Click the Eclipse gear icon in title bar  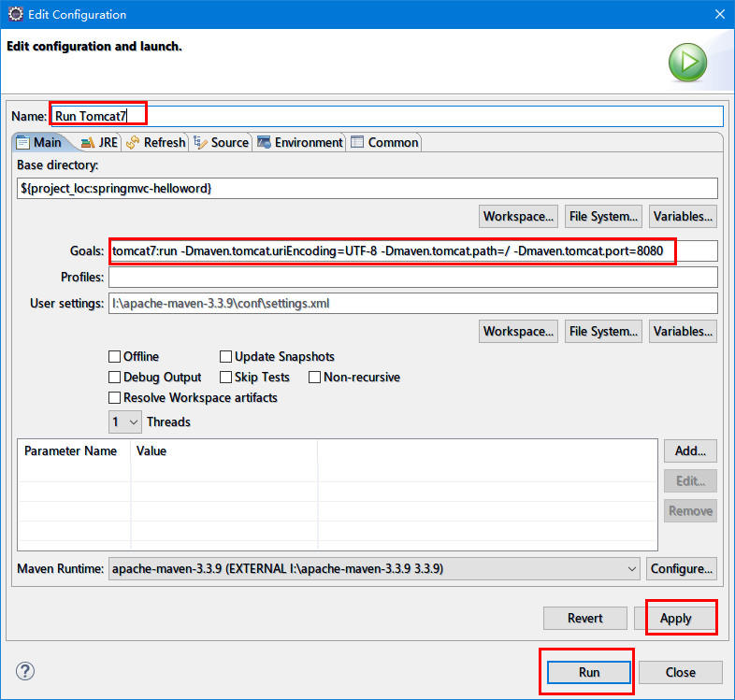coord(16,14)
